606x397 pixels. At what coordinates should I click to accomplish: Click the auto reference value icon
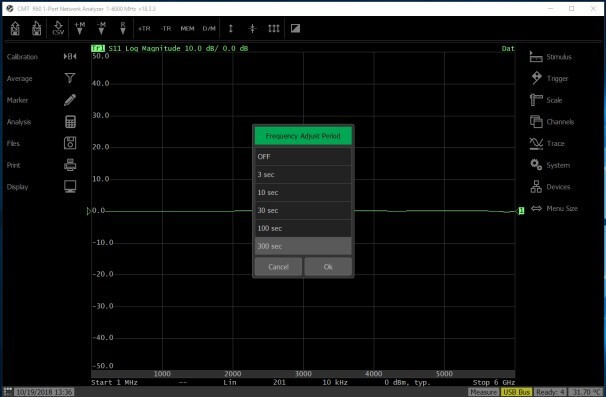(x=252, y=29)
